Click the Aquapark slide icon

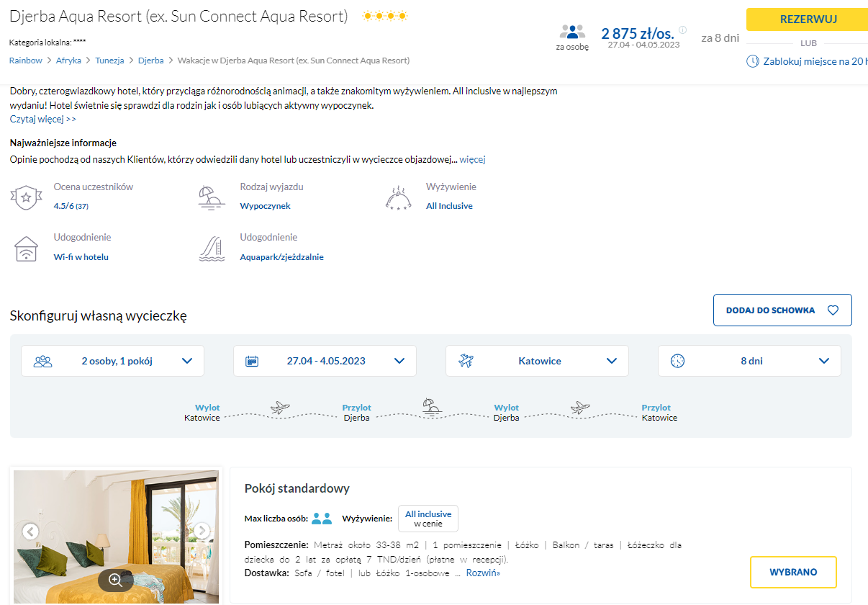click(x=212, y=248)
